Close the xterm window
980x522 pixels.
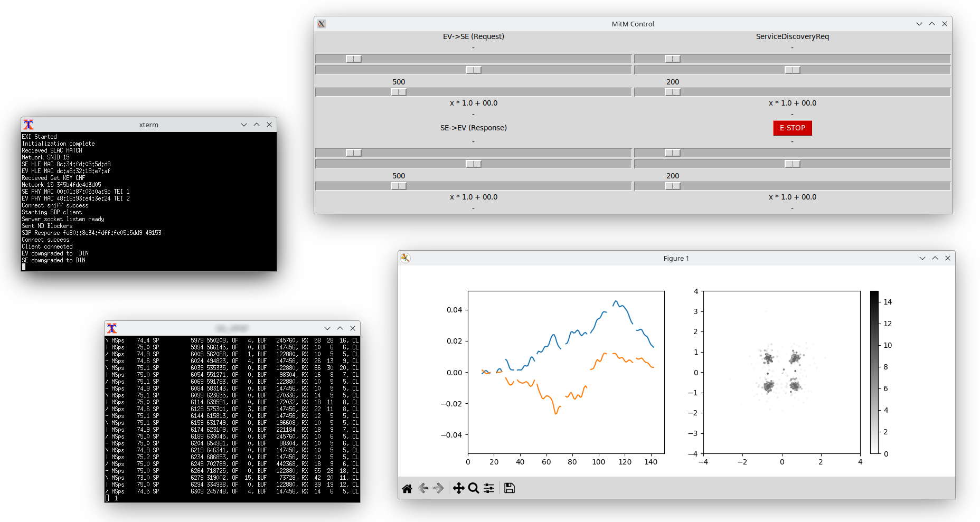[269, 125]
